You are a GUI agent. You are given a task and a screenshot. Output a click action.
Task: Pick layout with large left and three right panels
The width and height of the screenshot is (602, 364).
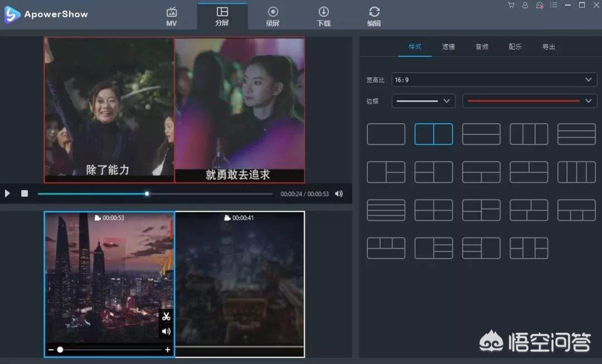point(434,248)
